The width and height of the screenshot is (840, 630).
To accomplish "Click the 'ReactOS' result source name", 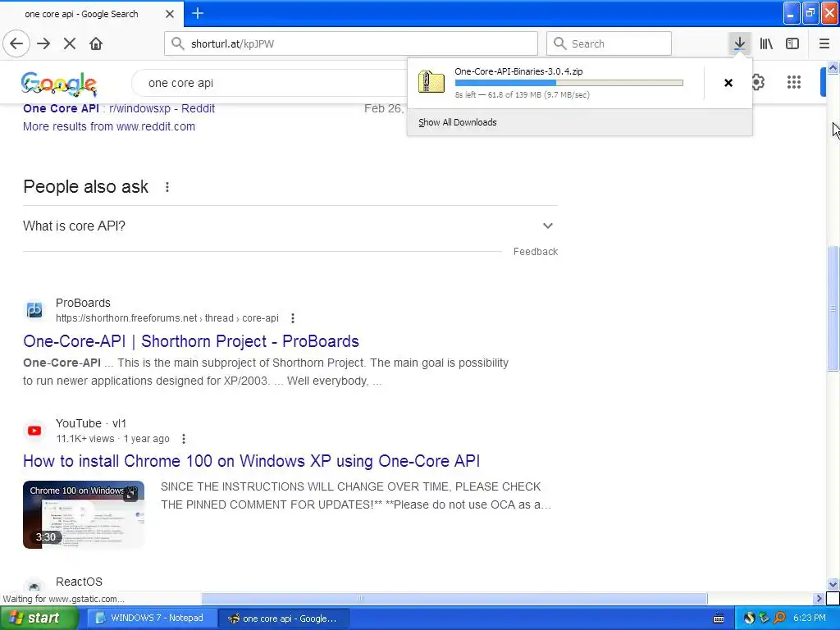I will (x=79, y=582).
